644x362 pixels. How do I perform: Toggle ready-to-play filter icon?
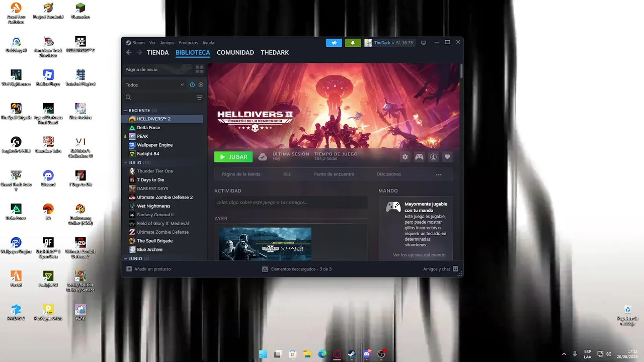(201, 85)
